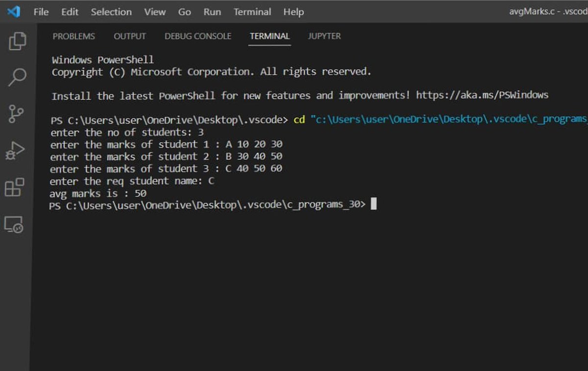
Task: Click the 'enter the req student name: C' line
Action: pyautogui.click(x=132, y=181)
